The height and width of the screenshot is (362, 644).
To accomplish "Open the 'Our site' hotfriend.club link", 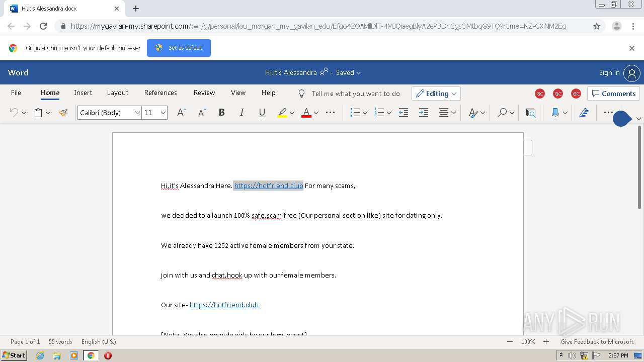I will pos(224,305).
